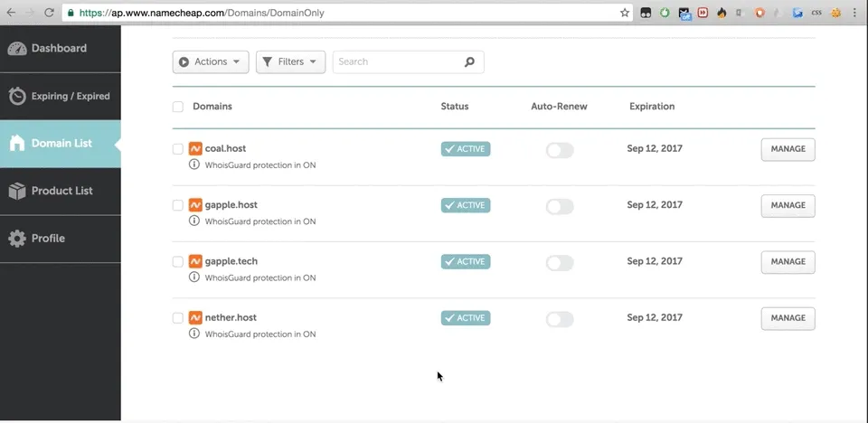
Task: Check the gapple.tech row checkbox
Action: pyautogui.click(x=178, y=262)
